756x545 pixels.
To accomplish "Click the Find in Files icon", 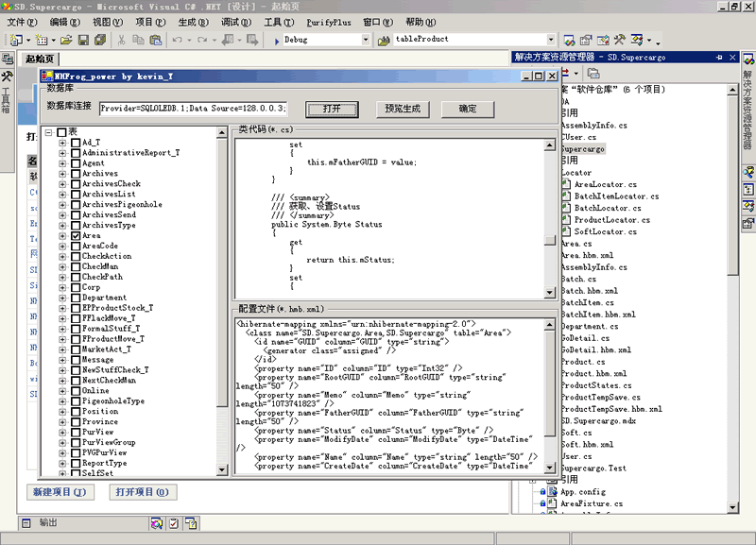I will tap(384, 41).
